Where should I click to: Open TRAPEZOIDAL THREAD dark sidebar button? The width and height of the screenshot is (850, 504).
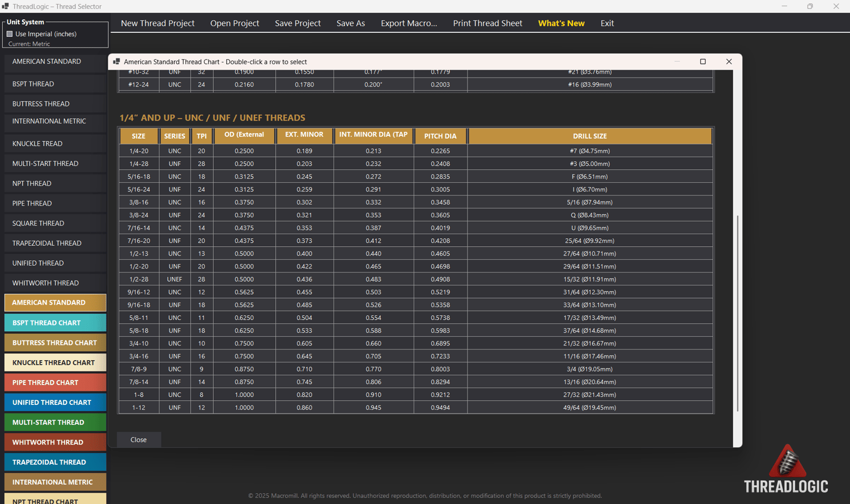click(x=55, y=243)
